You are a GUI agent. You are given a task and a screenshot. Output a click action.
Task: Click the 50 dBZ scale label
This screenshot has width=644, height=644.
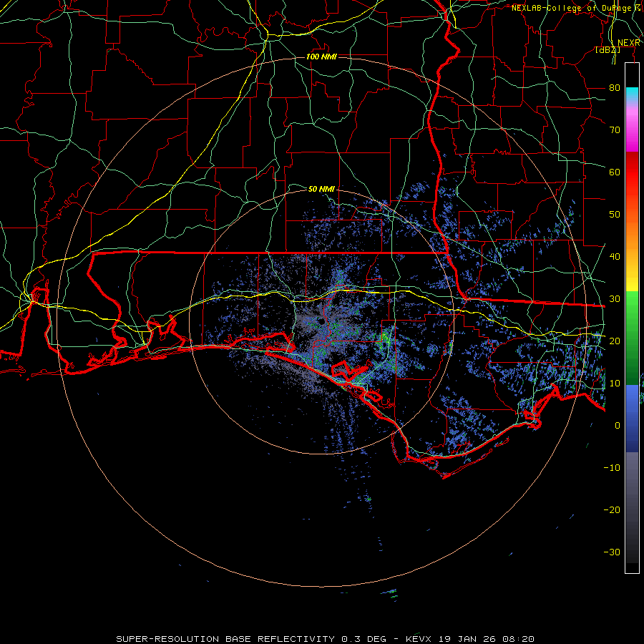615,214
